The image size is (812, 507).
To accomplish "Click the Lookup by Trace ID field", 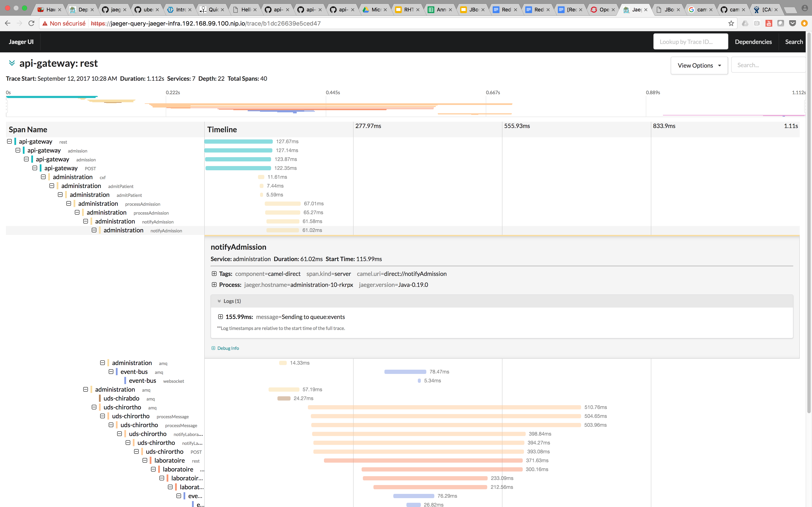I will point(690,42).
